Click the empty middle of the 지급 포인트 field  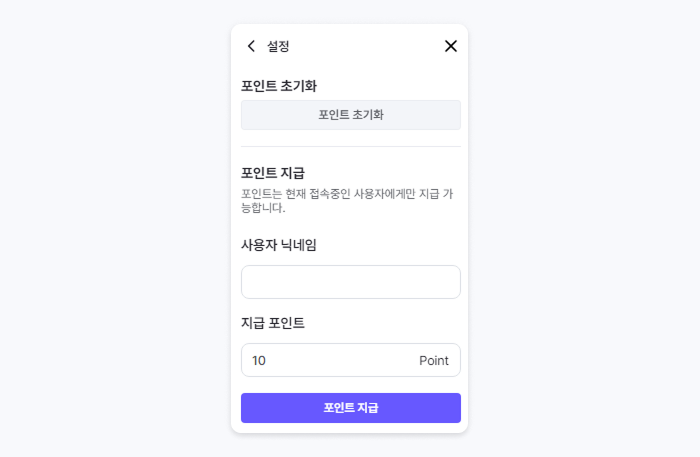point(340,360)
